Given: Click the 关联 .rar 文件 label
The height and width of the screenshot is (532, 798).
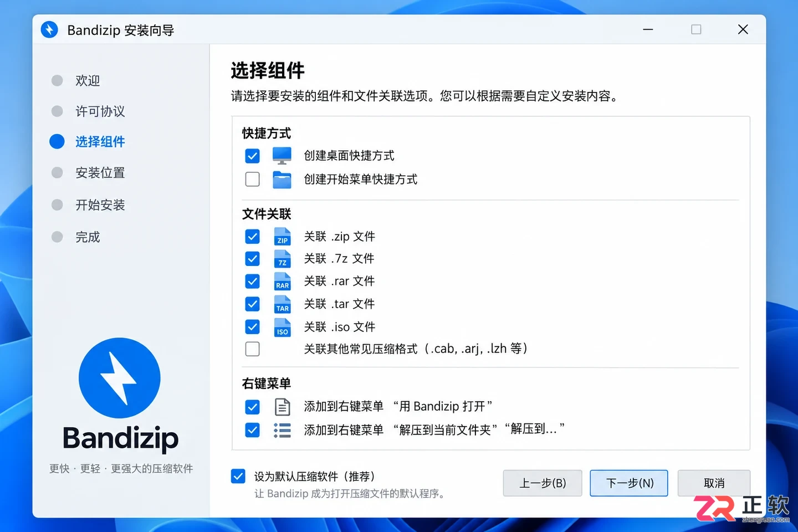Looking at the screenshot, I should click(x=340, y=282).
